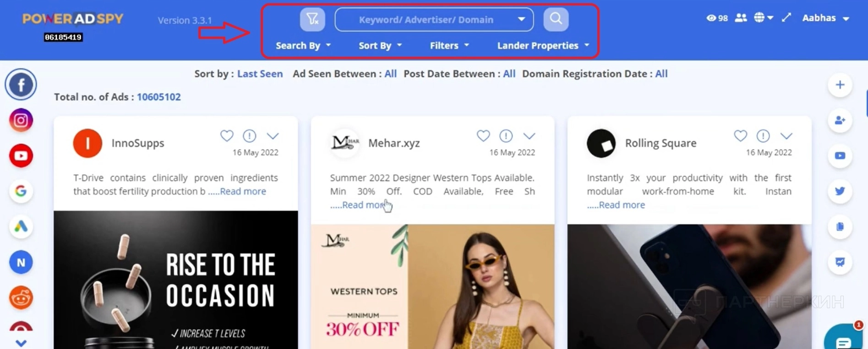Open the Sort By dropdown
The width and height of the screenshot is (868, 349).
380,46
